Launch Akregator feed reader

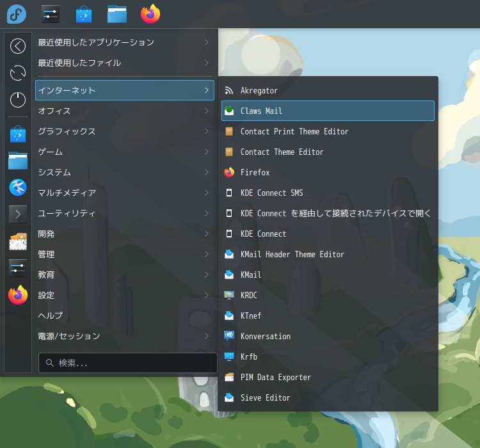click(328, 90)
